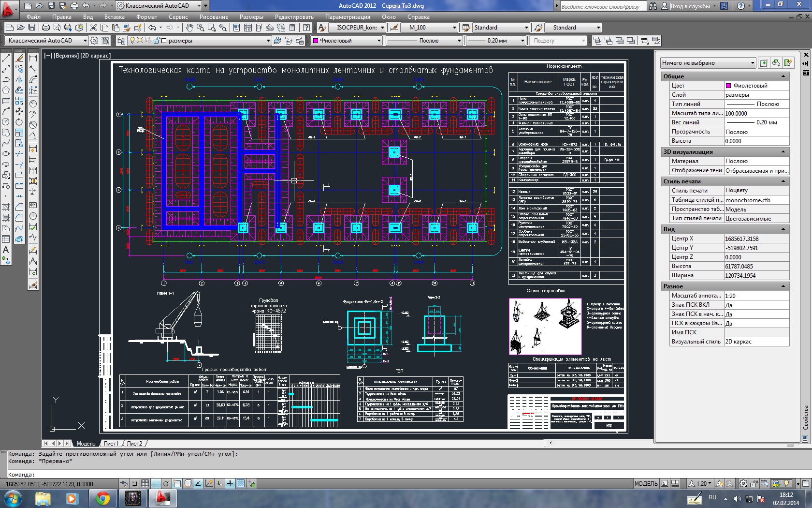
Task: Click the Quick Access Save icon
Action: pyautogui.click(x=51, y=6)
